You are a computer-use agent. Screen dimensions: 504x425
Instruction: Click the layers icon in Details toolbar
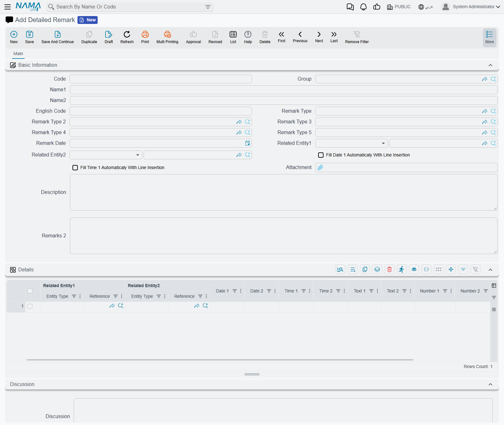(x=377, y=269)
